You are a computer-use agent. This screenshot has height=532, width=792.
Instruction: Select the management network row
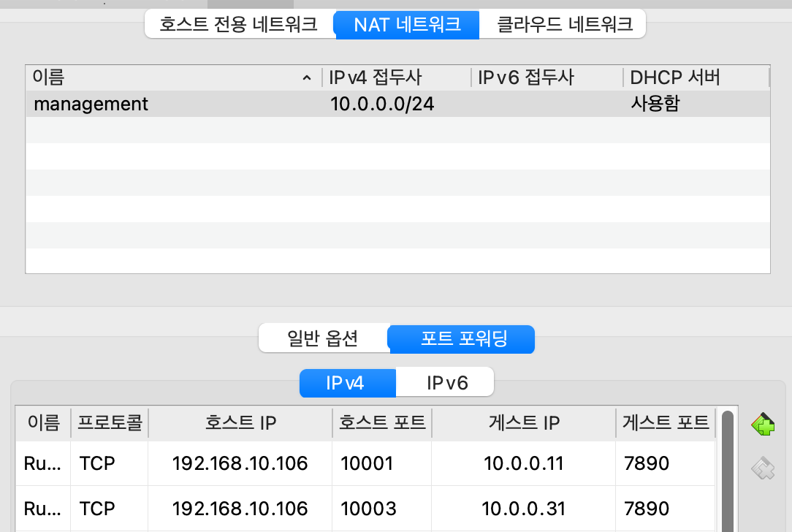point(398,104)
